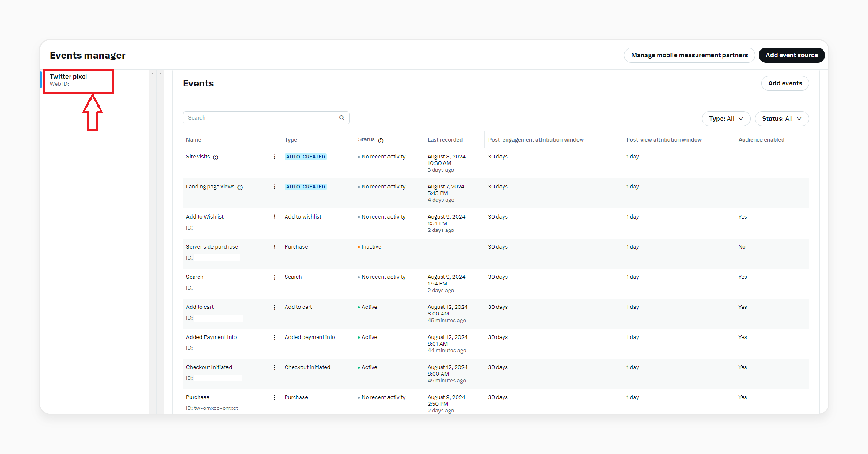This screenshot has height=454, width=868.
Task: Open the Landing page views row options menu
Action: (x=275, y=187)
